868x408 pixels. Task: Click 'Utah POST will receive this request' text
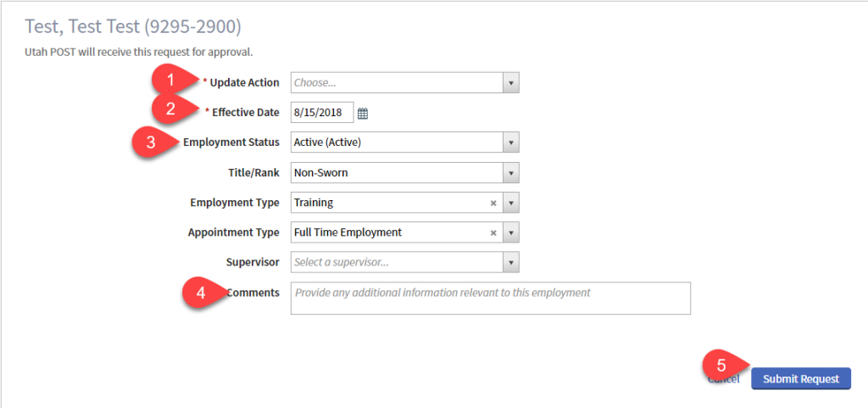(139, 53)
